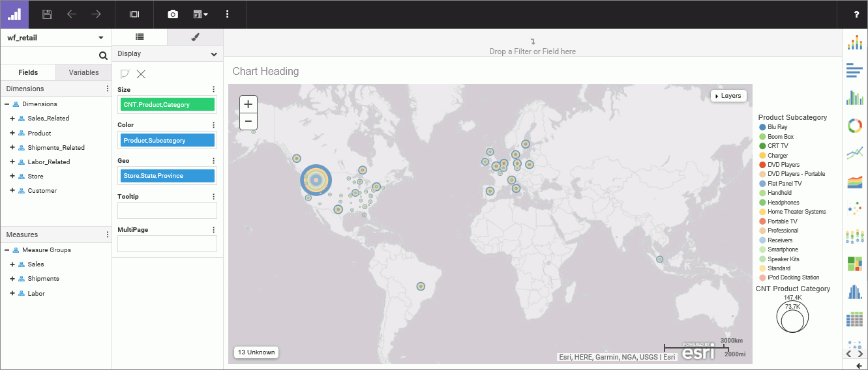
Task: Collapse the Display section chevron
Action: coord(214,54)
